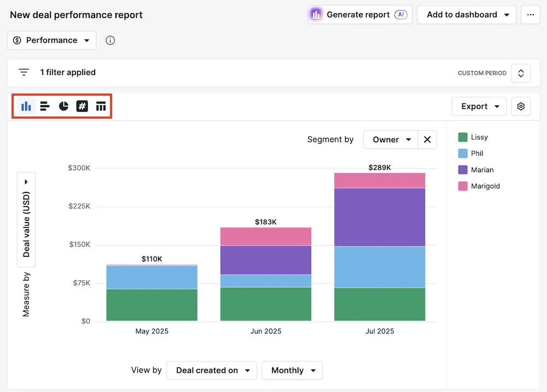Change the Monthly interval dropdown
Image resolution: width=547 pixels, height=392 pixels.
tap(292, 370)
